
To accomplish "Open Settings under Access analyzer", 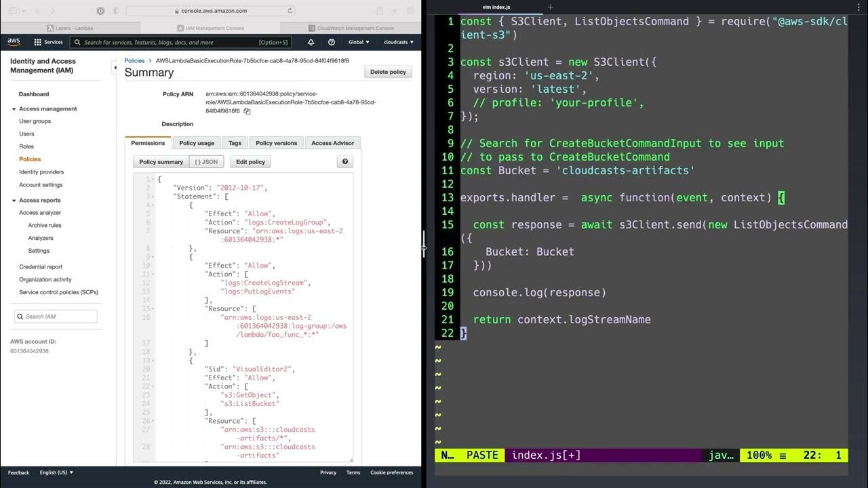I will click(39, 251).
